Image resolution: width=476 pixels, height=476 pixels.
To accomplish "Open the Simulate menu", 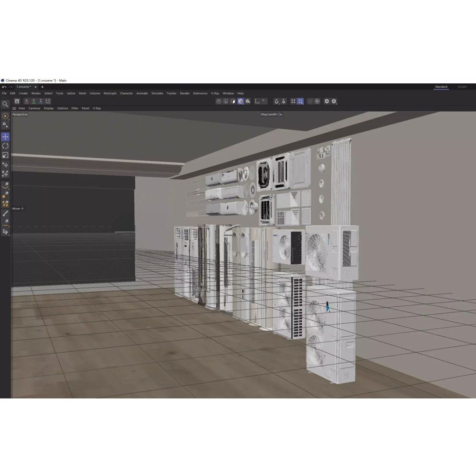I will [x=157, y=93].
